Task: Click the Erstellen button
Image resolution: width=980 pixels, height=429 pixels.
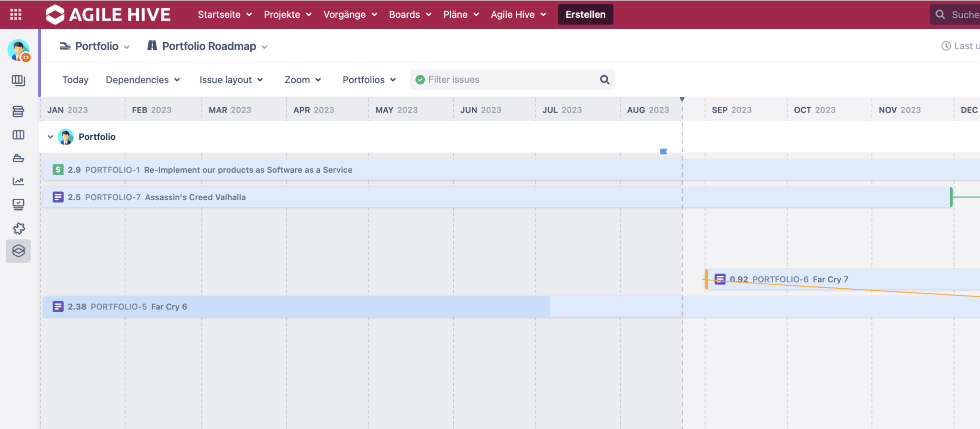Action: [586, 14]
